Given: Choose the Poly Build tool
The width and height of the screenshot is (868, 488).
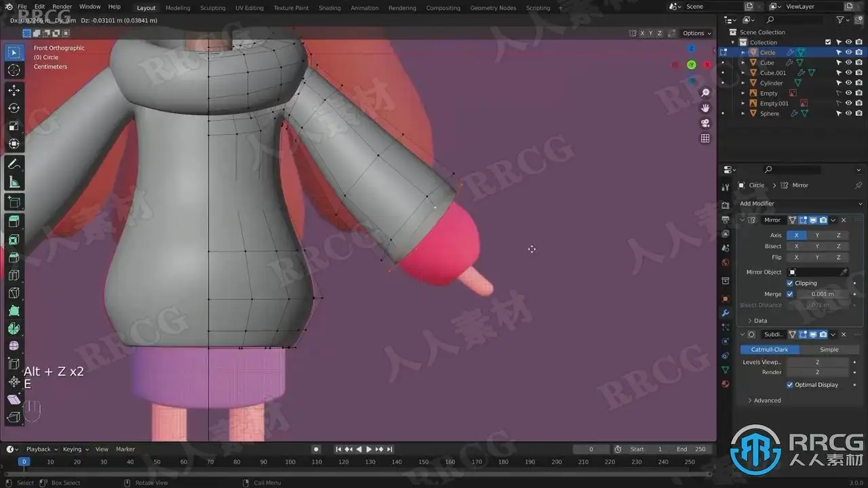Looking at the screenshot, I should [x=14, y=310].
